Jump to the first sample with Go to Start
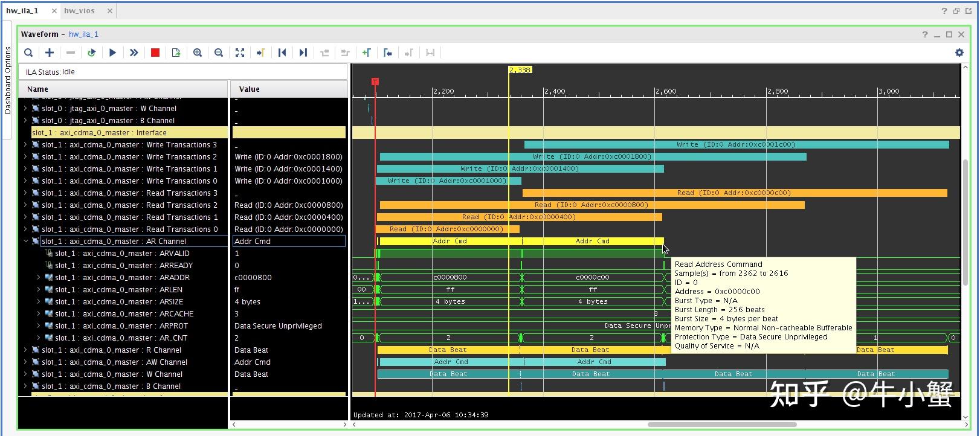The width and height of the screenshot is (980, 436). tap(282, 53)
